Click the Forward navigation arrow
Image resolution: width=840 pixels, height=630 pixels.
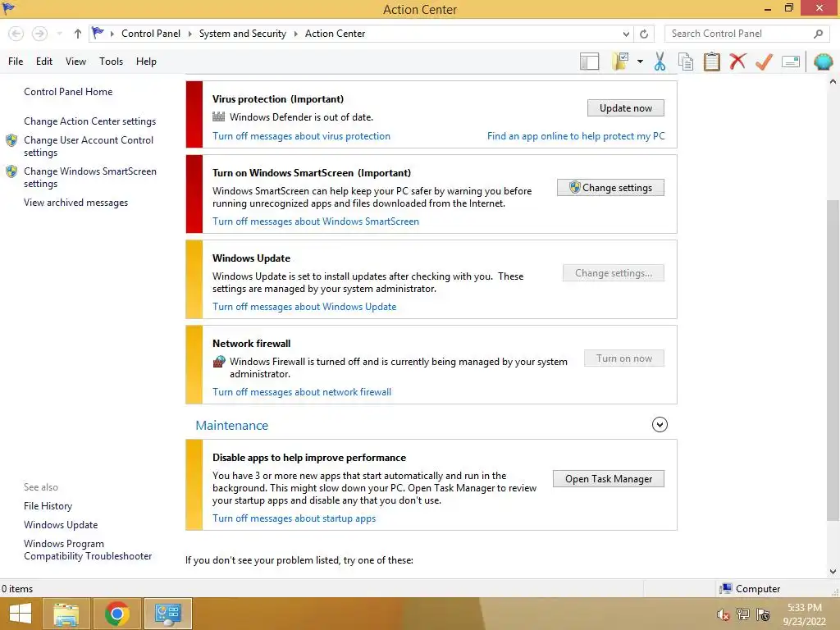click(x=39, y=34)
